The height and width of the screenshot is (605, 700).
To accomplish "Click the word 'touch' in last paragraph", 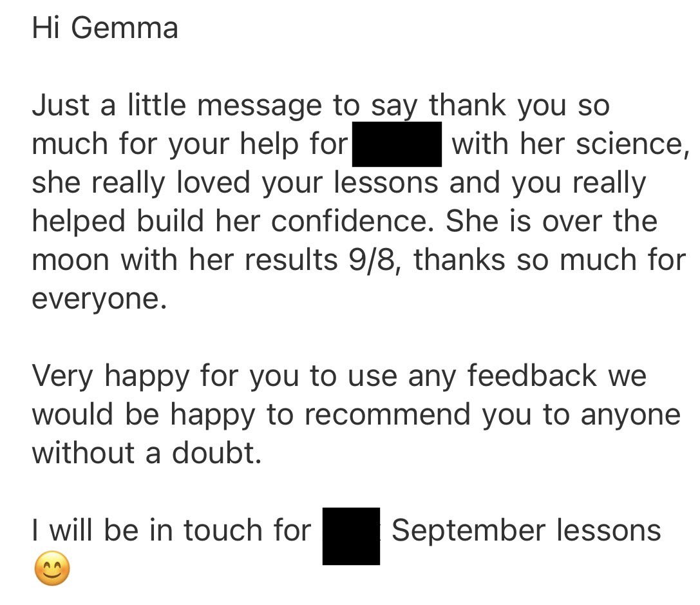I will (223, 530).
